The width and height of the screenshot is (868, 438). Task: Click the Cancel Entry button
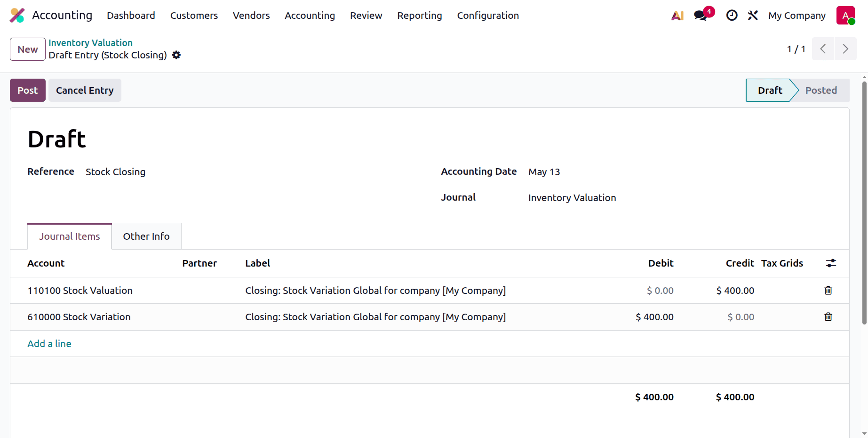[85, 90]
